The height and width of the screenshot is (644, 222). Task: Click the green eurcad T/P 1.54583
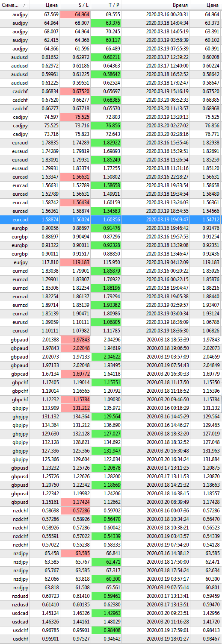pyautogui.click(x=107, y=211)
